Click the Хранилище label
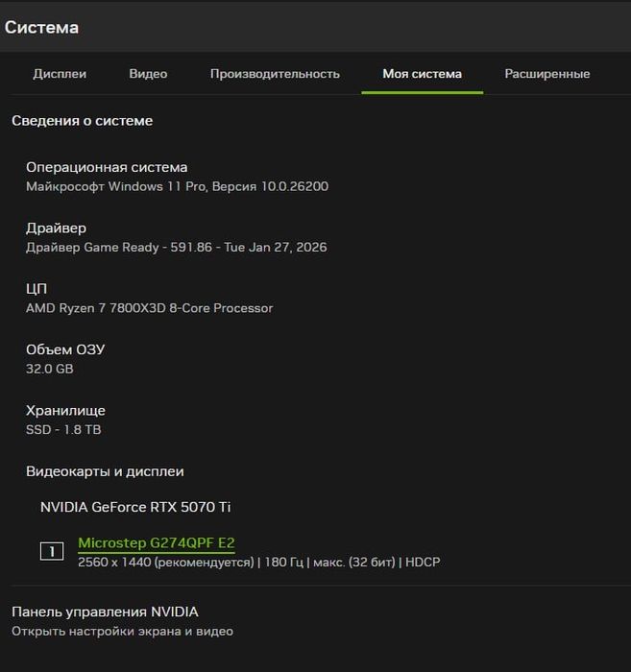Viewport: 631px width, 672px height. [65, 411]
